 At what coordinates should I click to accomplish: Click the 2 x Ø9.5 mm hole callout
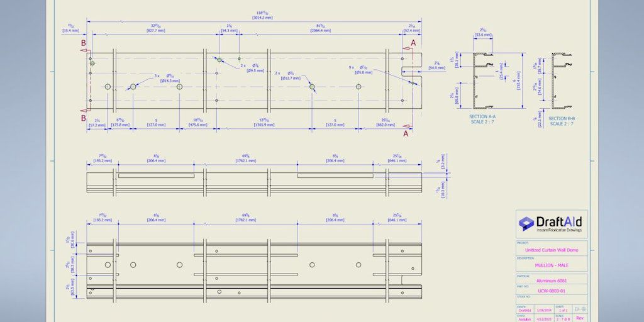point(252,68)
